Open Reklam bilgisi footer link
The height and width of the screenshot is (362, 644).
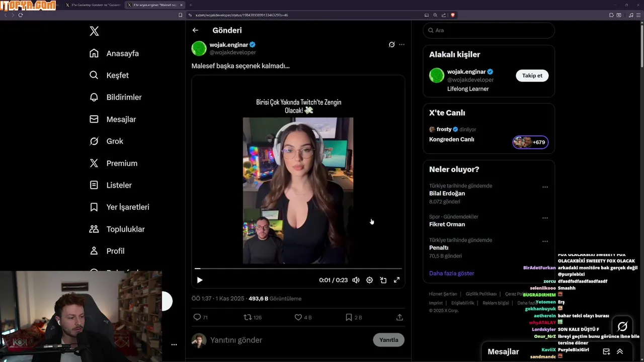[496, 303]
